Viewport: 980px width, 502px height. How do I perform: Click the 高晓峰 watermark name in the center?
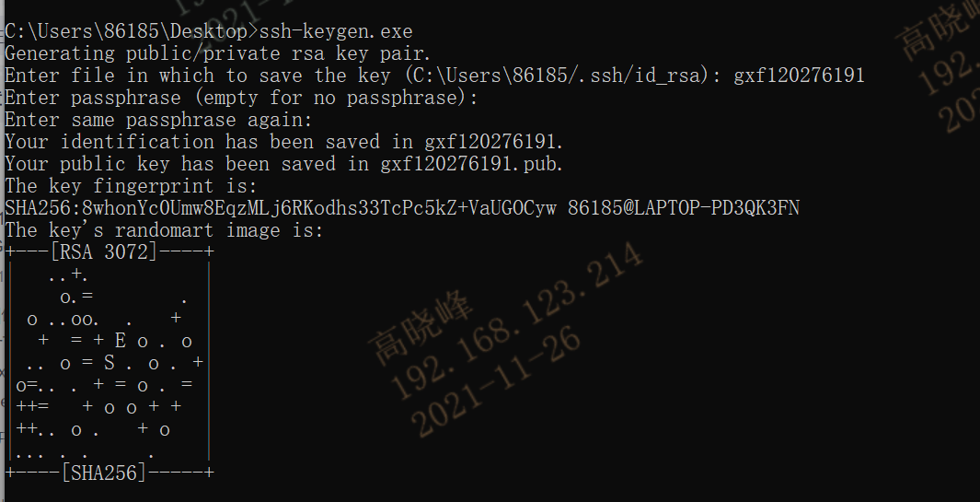click(421, 329)
